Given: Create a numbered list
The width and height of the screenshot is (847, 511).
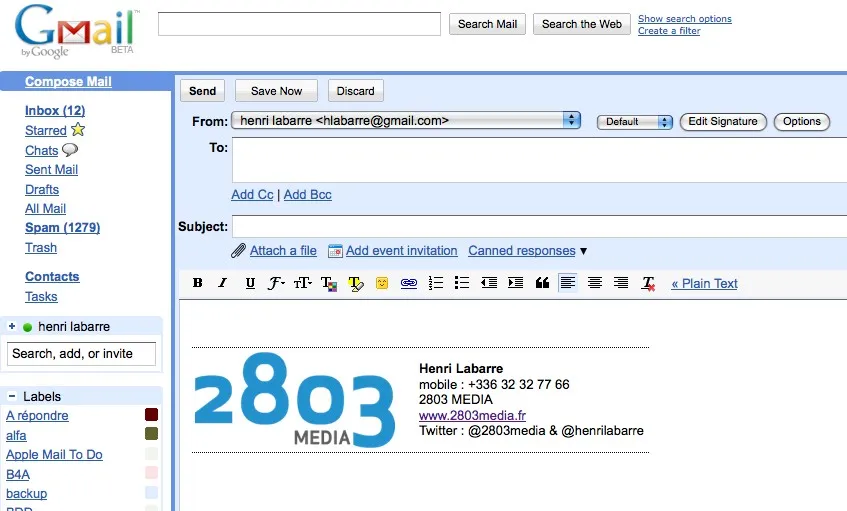Looking at the screenshot, I should (x=435, y=283).
